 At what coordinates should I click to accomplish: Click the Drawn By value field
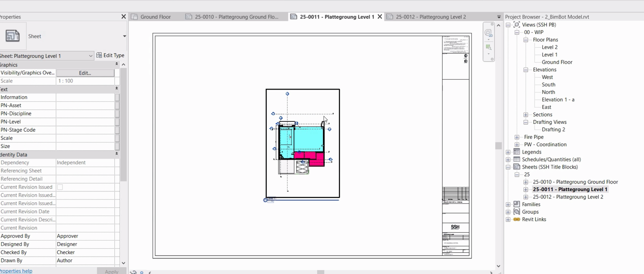coord(85,261)
